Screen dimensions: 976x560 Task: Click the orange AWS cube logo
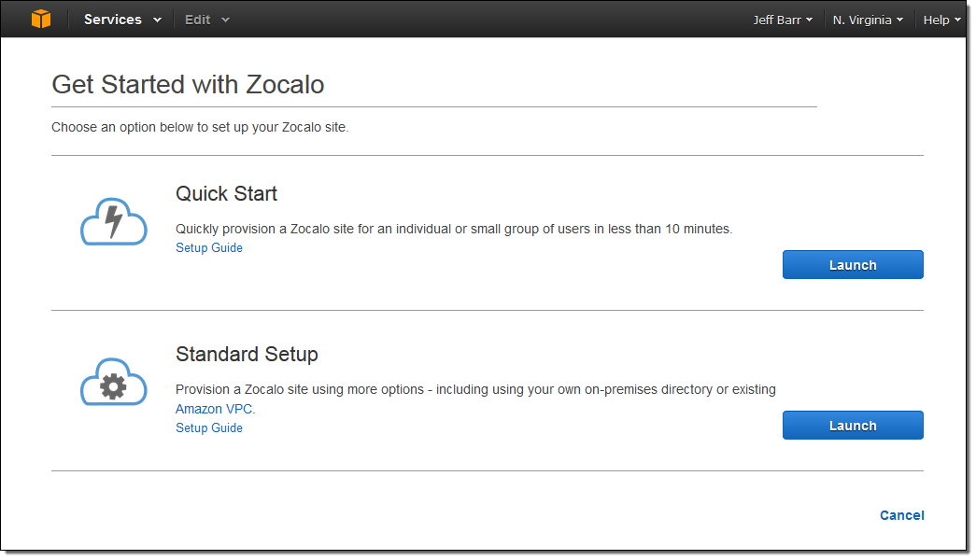(x=40, y=19)
